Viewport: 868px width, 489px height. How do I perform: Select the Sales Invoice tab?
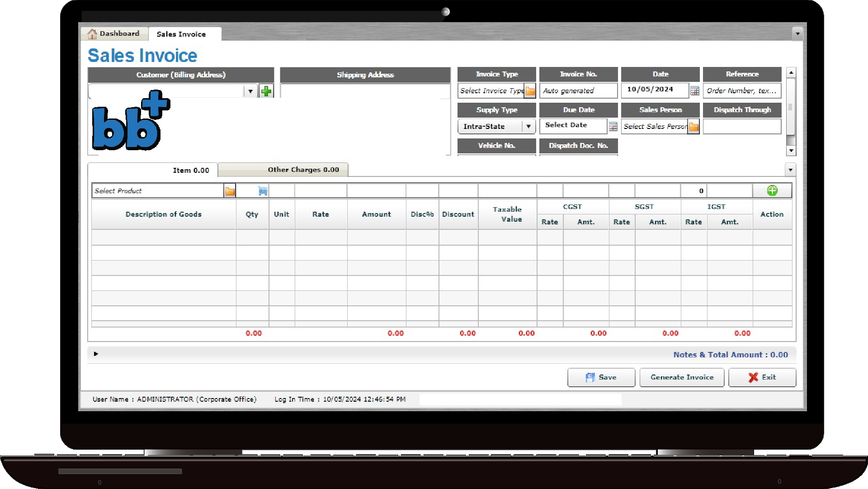coord(181,34)
